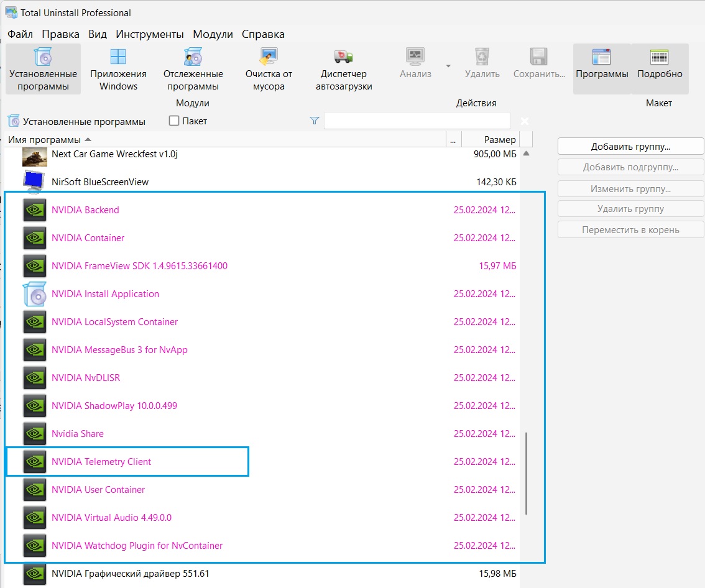Screen dimensions: 705x588
Task: Switch to the Подробно layout
Action: (660, 69)
